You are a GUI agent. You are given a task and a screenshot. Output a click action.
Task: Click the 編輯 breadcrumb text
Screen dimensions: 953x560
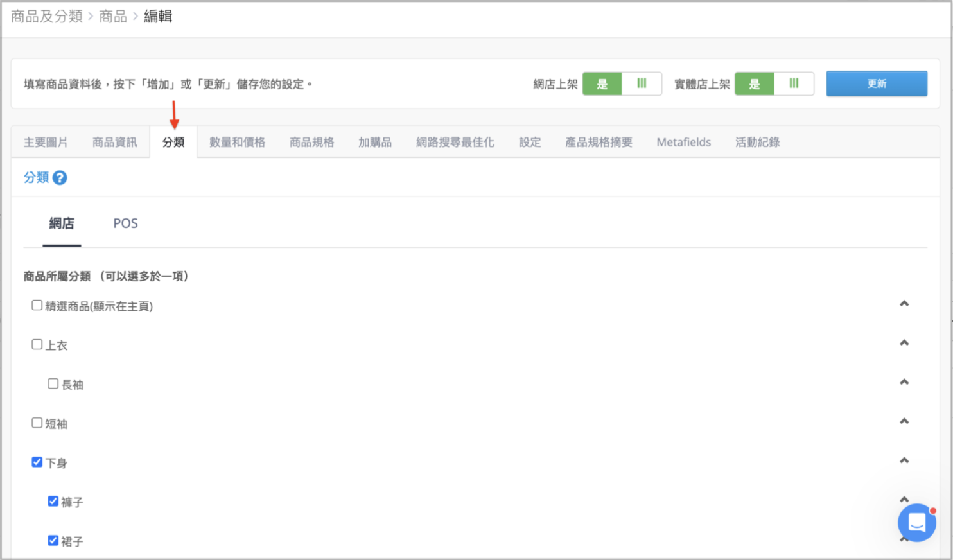158,17
